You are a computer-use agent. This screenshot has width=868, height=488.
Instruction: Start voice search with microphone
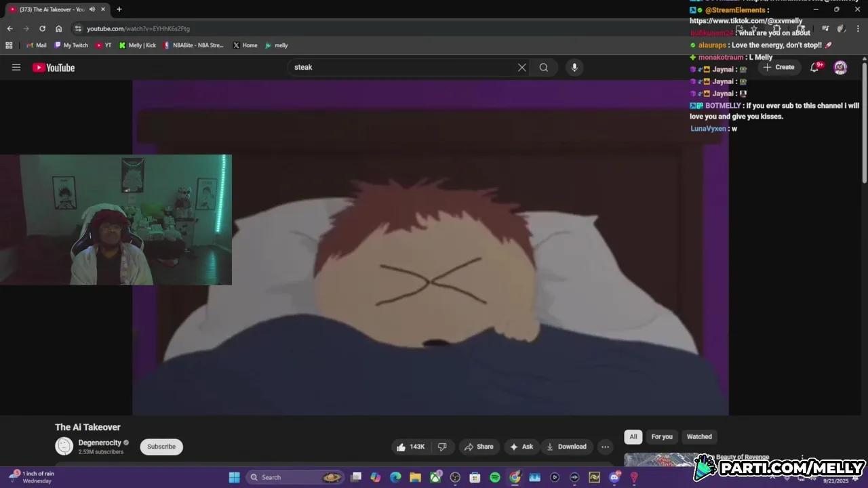coord(574,67)
